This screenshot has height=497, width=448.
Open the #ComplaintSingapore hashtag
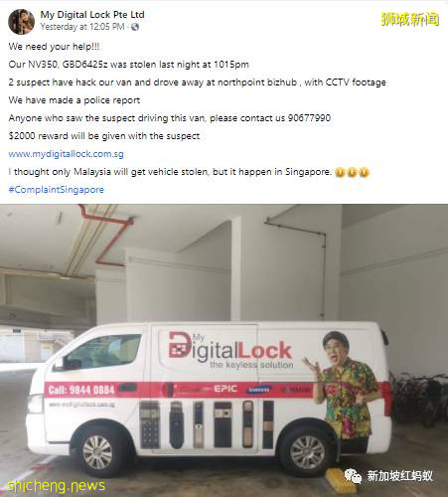tap(56, 190)
